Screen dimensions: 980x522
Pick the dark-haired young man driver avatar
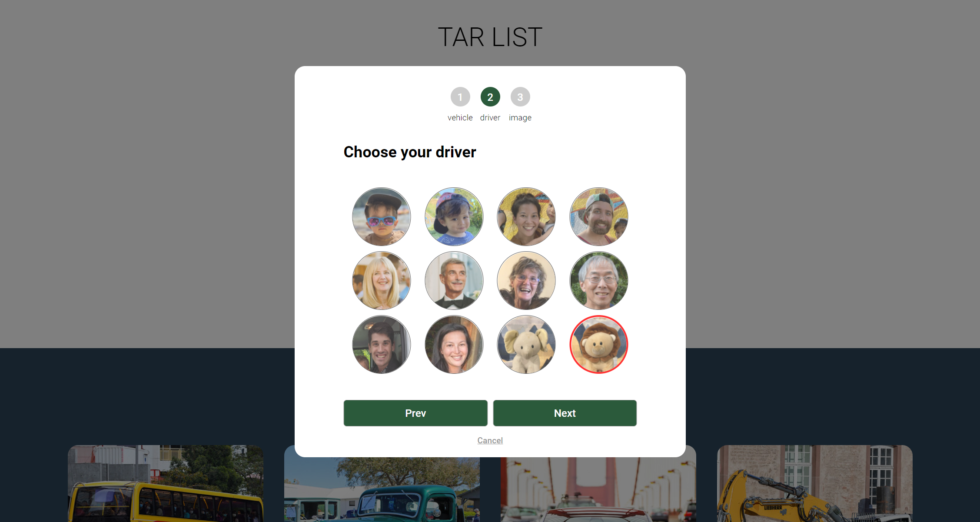tap(382, 344)
